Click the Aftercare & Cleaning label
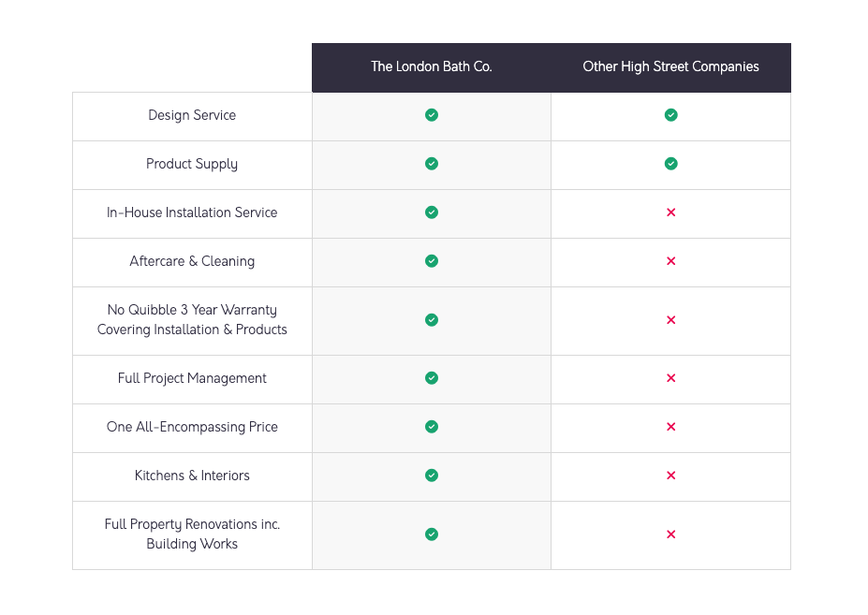Viewport: 868px width, 615px height. pyautogui.click(x=192, y=261)
